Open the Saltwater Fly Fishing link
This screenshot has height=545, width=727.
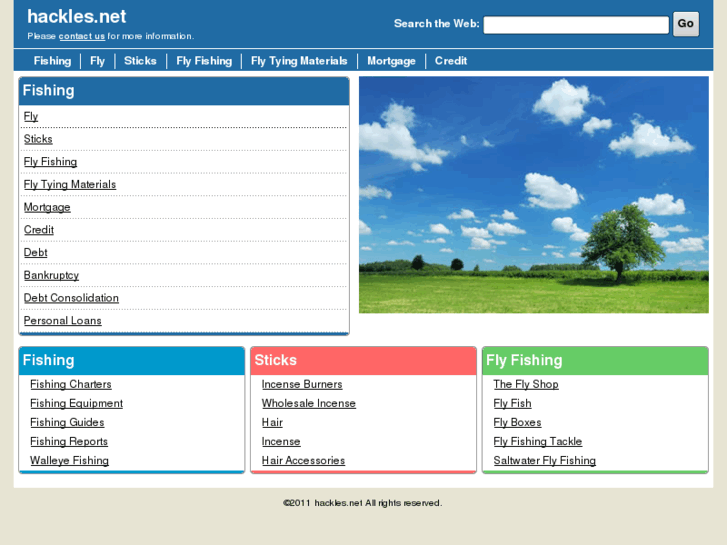545,461
